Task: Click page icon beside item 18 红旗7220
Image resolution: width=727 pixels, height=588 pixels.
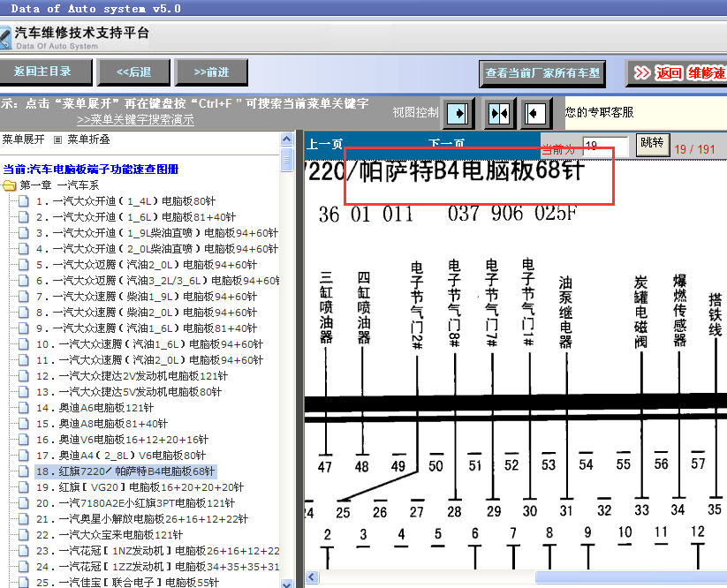Action: pyautogui.click(x=23, y=471)
